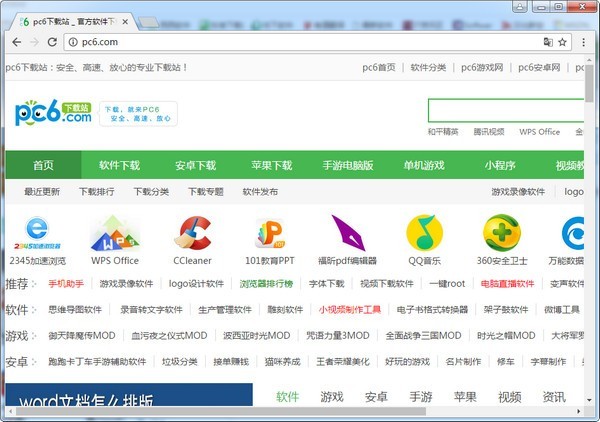Click the 最近更新 sub-navigation link
Viewport: 600px width, 422px height.
[42, 192]
